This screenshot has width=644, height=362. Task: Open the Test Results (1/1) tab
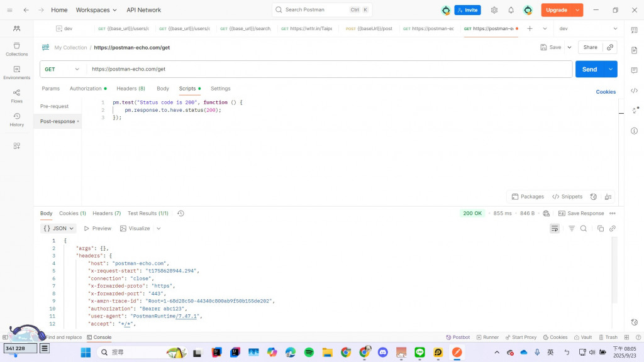148,214
